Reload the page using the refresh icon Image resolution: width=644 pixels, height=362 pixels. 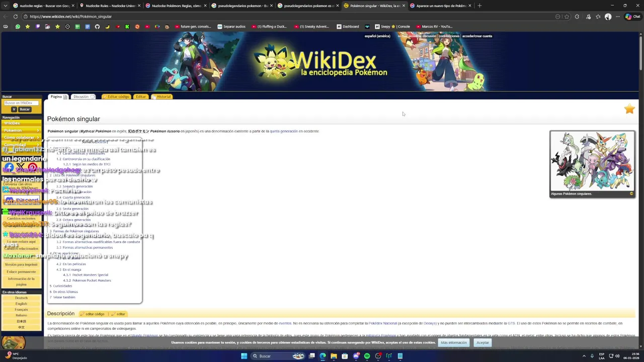click(x=16, y=17)
